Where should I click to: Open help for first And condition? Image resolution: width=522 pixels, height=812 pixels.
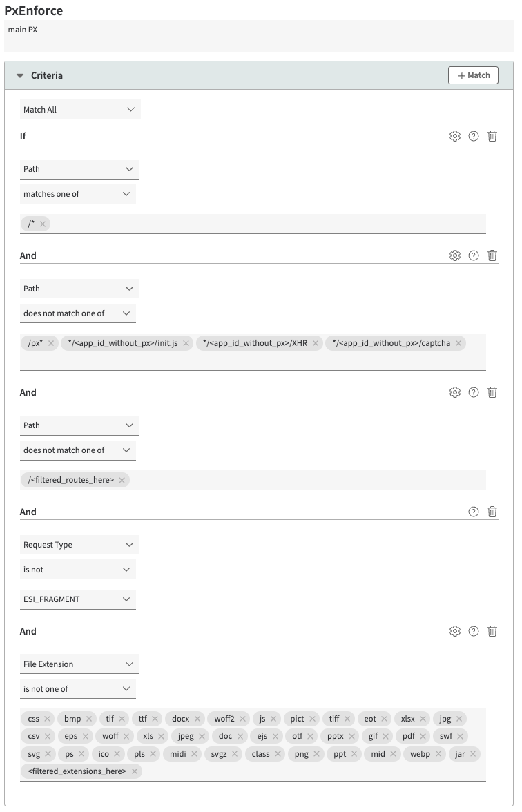pos(474,255)
